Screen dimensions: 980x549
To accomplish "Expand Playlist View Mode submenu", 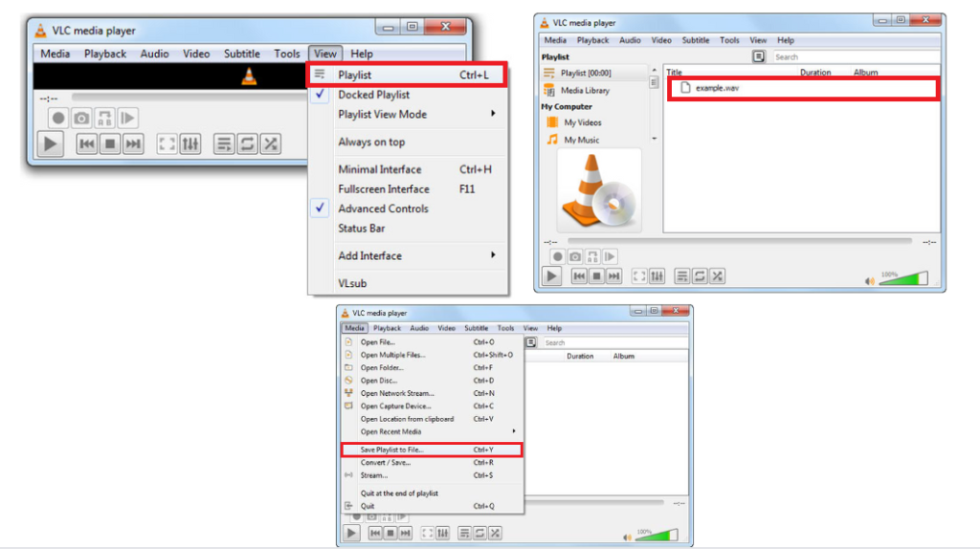I will pos(408,115).
